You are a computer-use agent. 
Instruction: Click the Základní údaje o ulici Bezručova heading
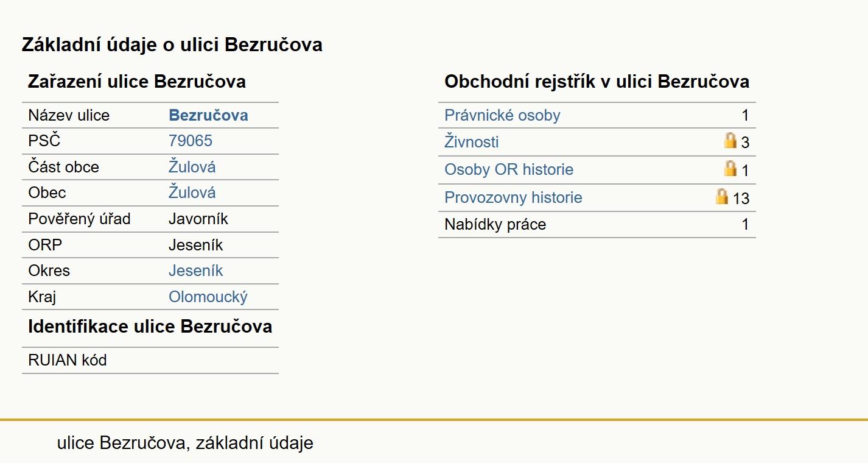click(x=172, y=44)
